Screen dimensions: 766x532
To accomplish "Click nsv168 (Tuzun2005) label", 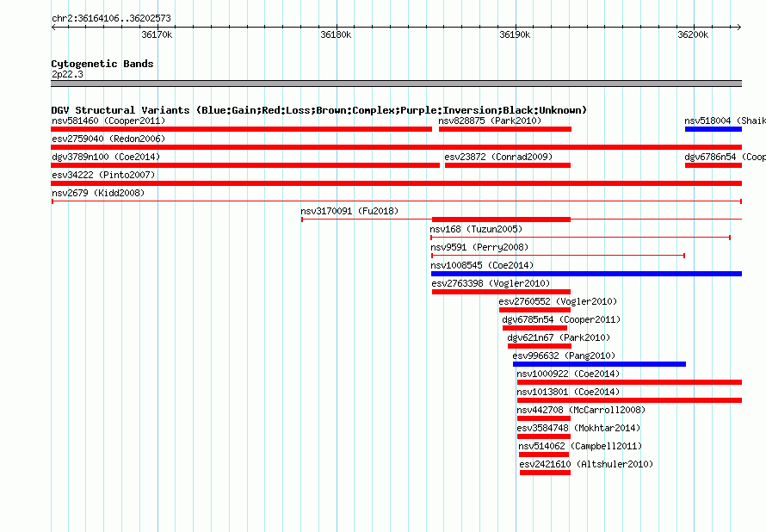I will pyautogui.click(x=476, y=229).
